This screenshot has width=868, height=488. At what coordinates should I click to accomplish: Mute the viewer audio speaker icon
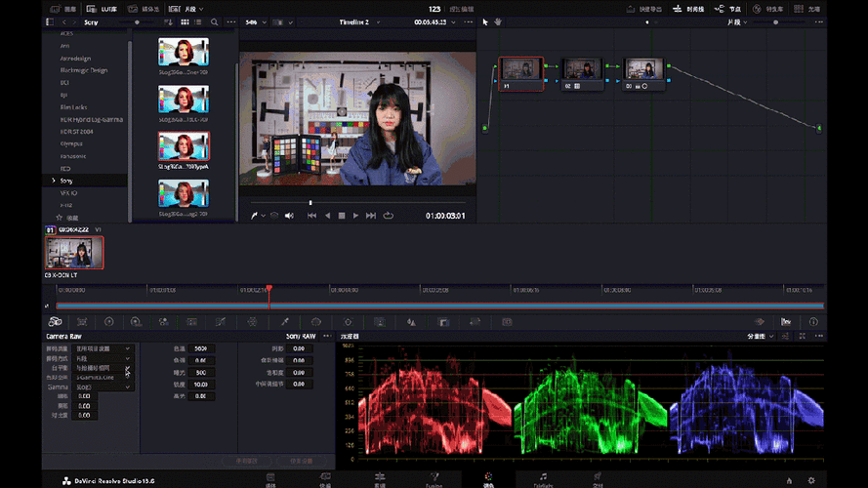(x=289, y=216)
